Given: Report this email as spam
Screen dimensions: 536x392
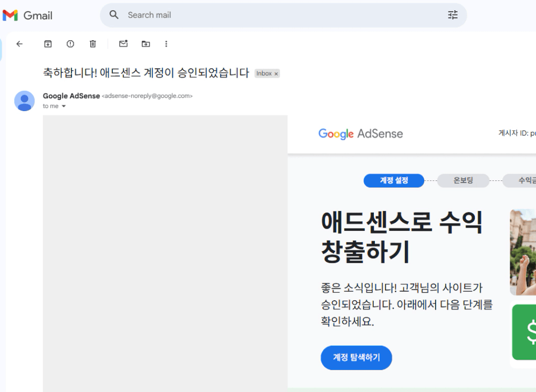Looking at the screenshot, I should (70, 44).
